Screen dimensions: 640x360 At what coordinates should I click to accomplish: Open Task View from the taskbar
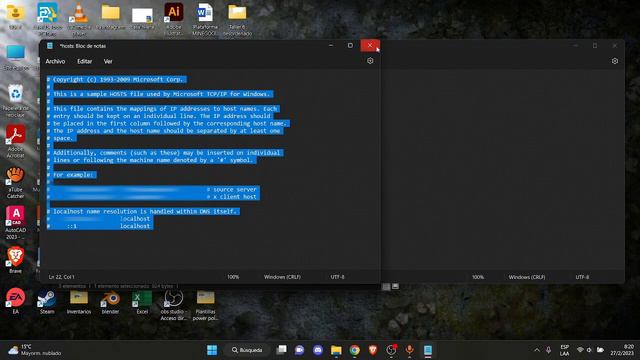(x=281, y=350)
